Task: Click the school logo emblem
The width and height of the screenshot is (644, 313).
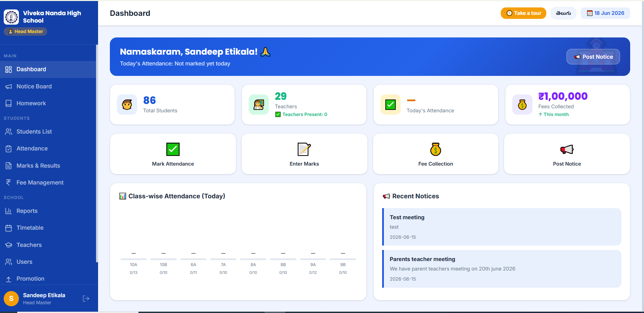Action: click(x=11, y=17)
